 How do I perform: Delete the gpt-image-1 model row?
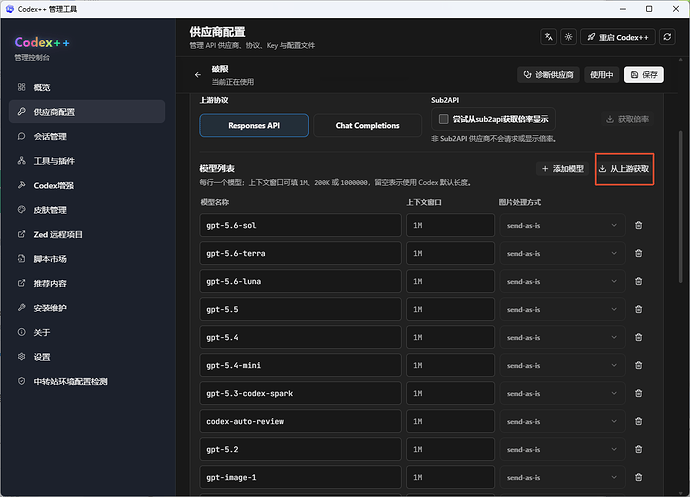[639, 478]
